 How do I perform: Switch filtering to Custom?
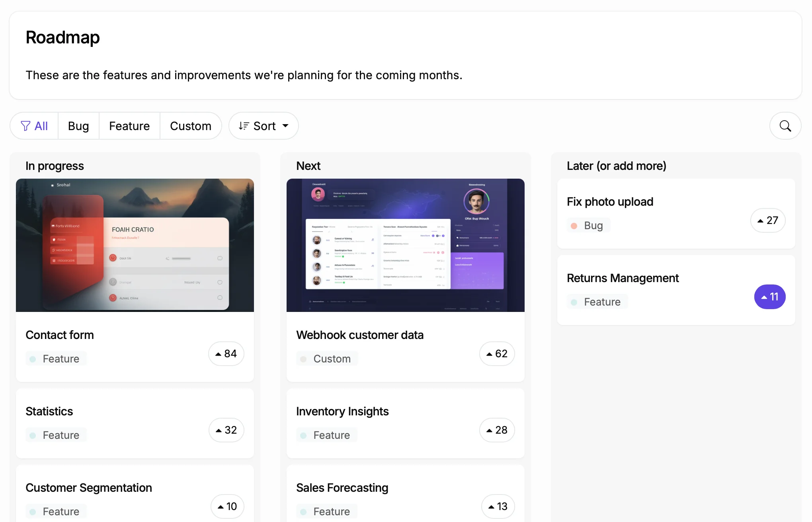click(x=191, y=126)
